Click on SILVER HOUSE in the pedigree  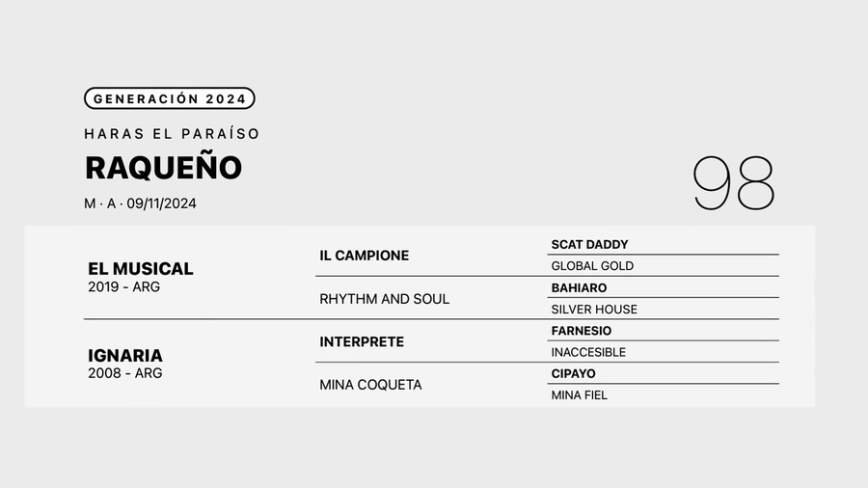594,310
